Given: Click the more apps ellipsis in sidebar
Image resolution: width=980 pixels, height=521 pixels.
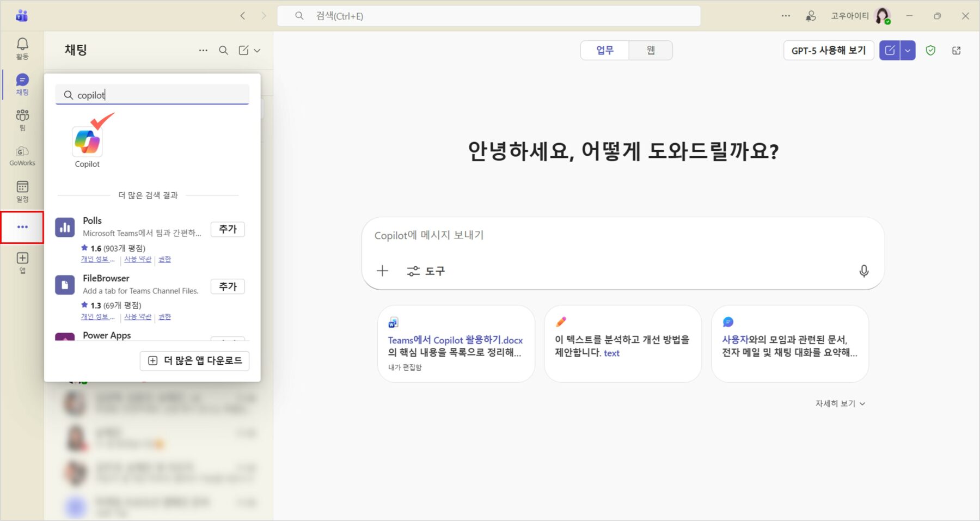Looking at the screenshot, I should (x=22, y=227).
